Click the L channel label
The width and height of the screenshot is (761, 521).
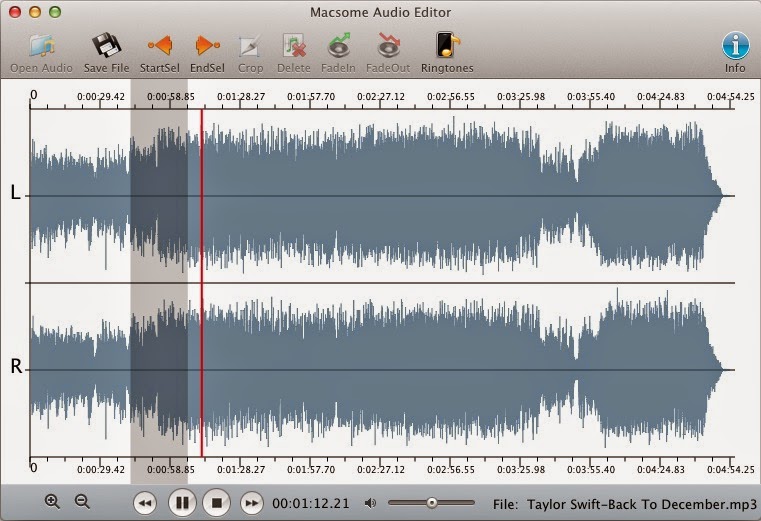tap(16, 193)
